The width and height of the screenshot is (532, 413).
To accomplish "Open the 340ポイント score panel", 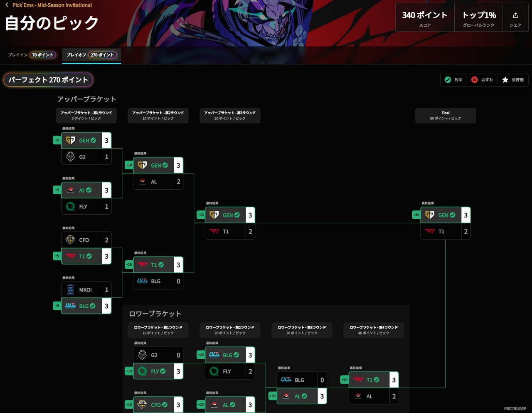I will [425, 18].
